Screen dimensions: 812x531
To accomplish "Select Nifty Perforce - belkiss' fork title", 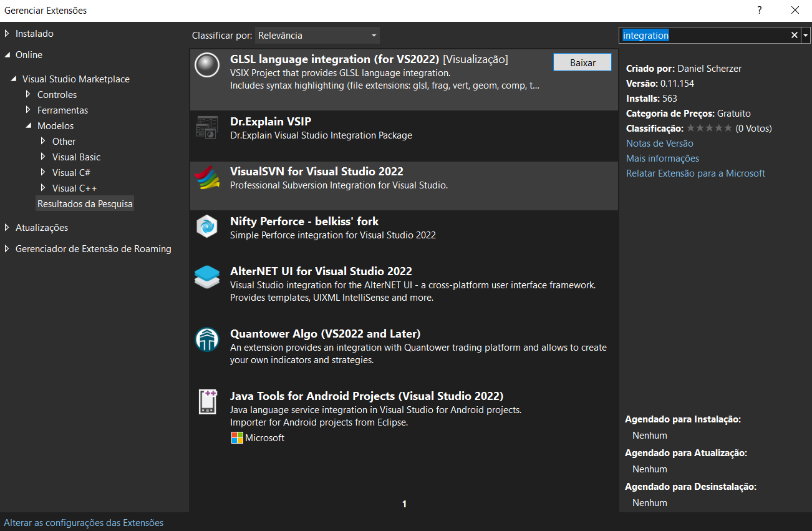I will coord(304,222).
